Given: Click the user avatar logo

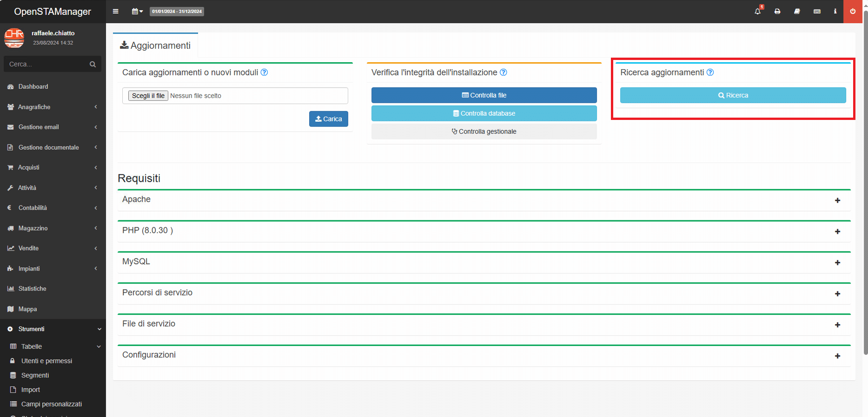Looking at the screenshot, I should click(x=14, y=38).
